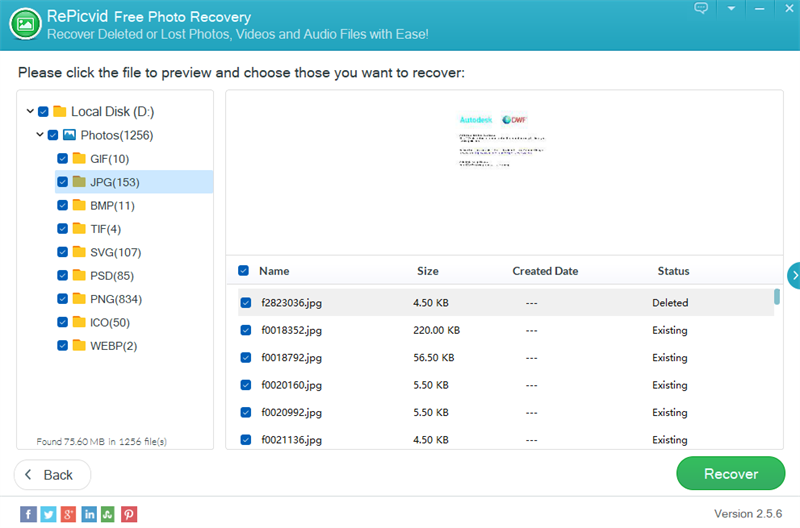The image size is (800, 528).
Task: Click the Local Disk (D:) folder icon
Action: click(x=60, y=111)
